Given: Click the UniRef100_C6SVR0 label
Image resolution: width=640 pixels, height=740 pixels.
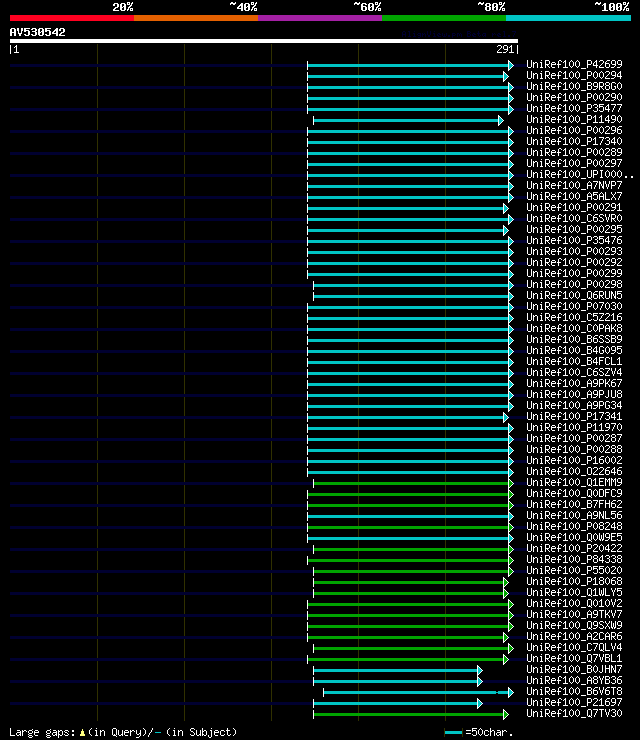Looking at the screenshot, I should (574, 219).
